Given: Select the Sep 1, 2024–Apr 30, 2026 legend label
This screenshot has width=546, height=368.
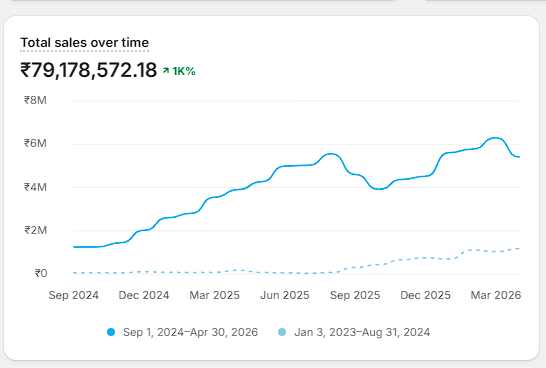Looking at the screenshot, I should click(x=190, y=332).
